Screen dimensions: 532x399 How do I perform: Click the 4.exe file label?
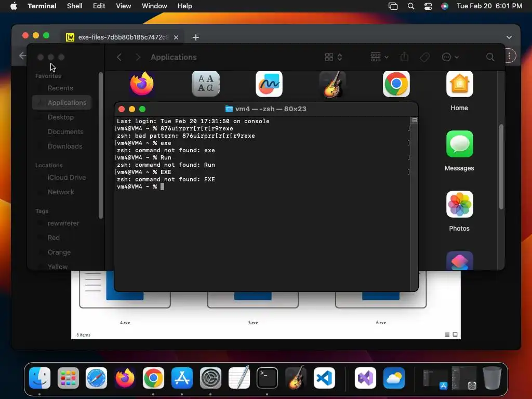125,323
